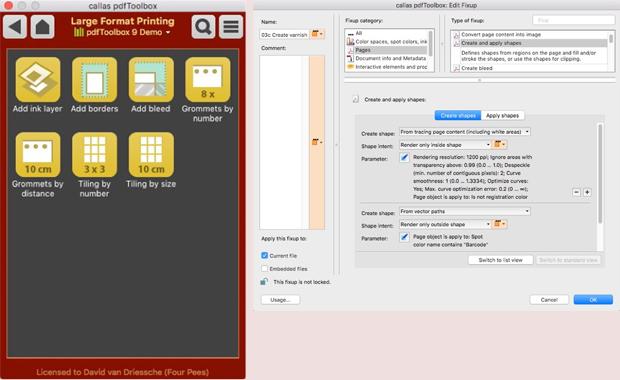The image size is (620, 380).
Task: Add shape row with plus button
Action: click(587, 192)
